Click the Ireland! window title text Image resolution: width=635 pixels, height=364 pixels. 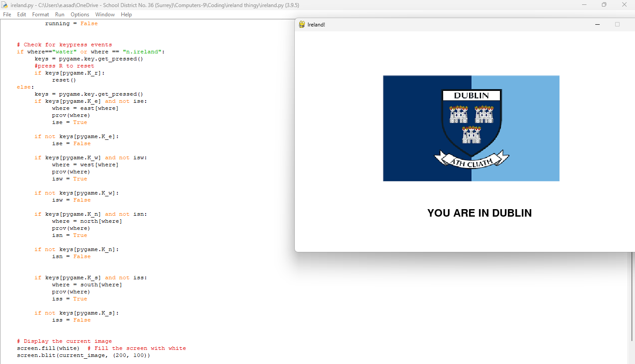click(316, 24)
